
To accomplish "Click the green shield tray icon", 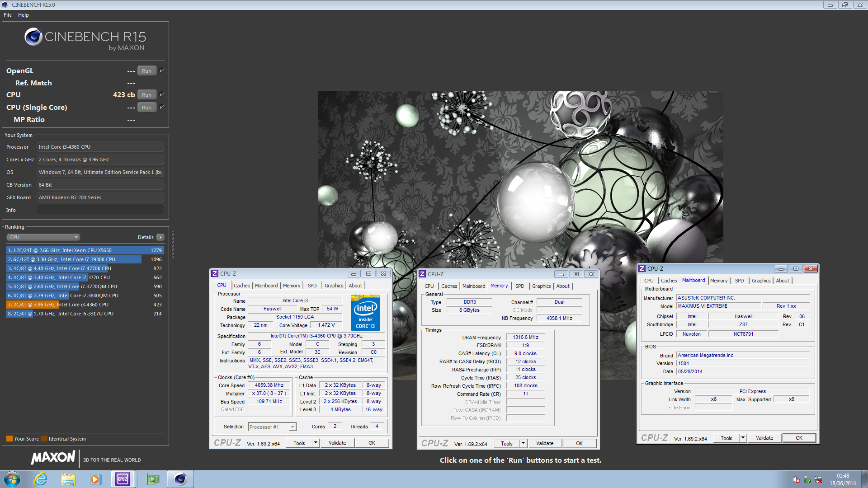I will pyautogui.click(x=807, y=480).
